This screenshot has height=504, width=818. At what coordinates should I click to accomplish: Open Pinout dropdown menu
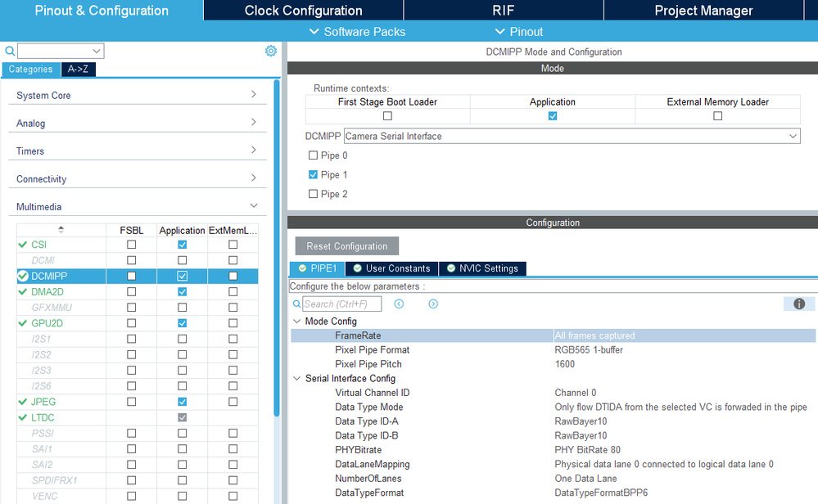[x=519, y=32]
